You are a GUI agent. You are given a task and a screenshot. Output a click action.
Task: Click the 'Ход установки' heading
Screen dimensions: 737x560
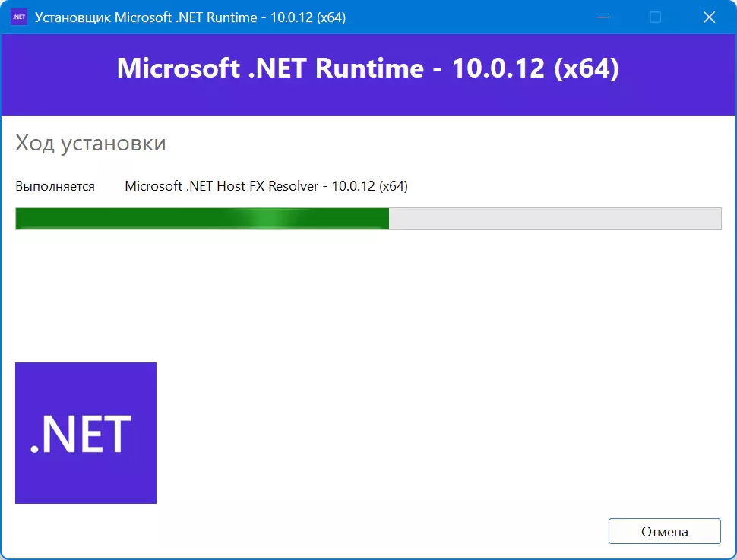(x=90, y=143)
